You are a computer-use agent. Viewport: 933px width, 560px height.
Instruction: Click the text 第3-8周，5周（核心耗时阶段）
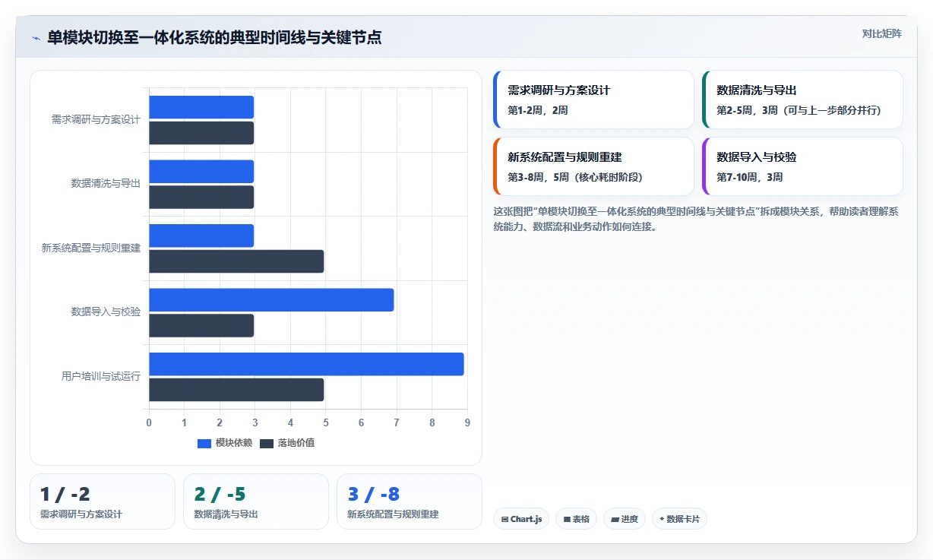(x=576, y=177)
